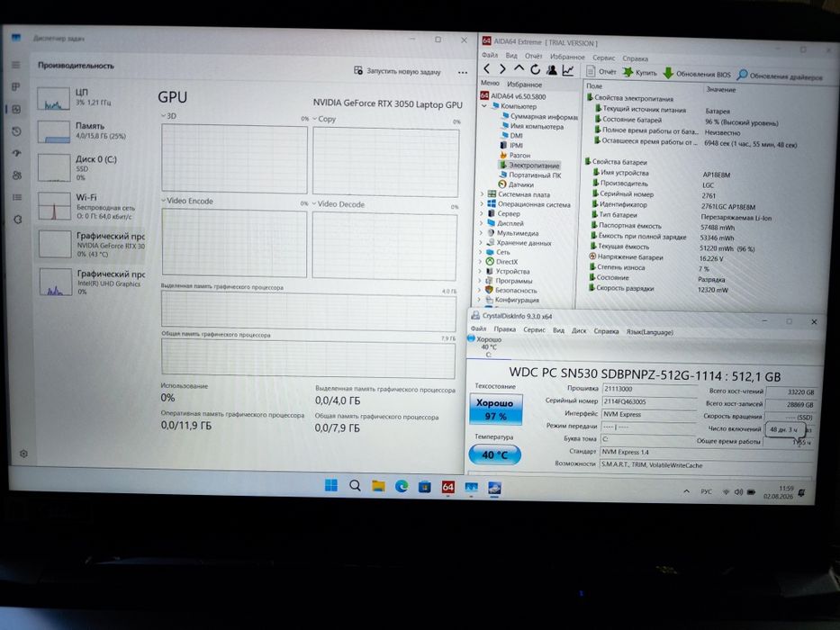Open taskbar Search magnifier

[x=355, y=486]
